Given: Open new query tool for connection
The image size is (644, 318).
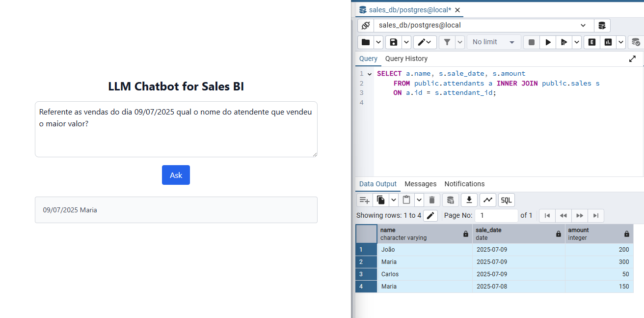Looking at the screenshot, I should click(x=602, y=26).
